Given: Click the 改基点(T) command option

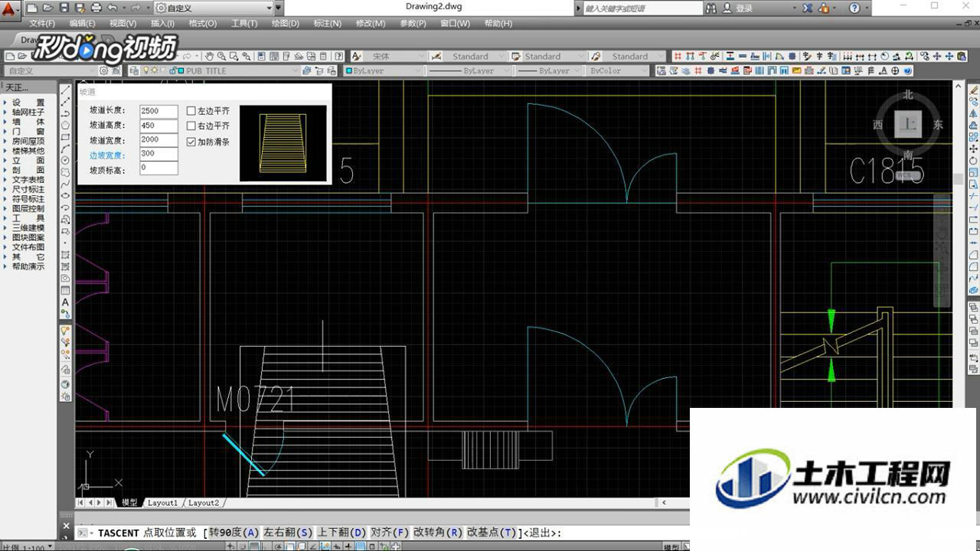Looking at the screenshot, I should click(492, 533).
